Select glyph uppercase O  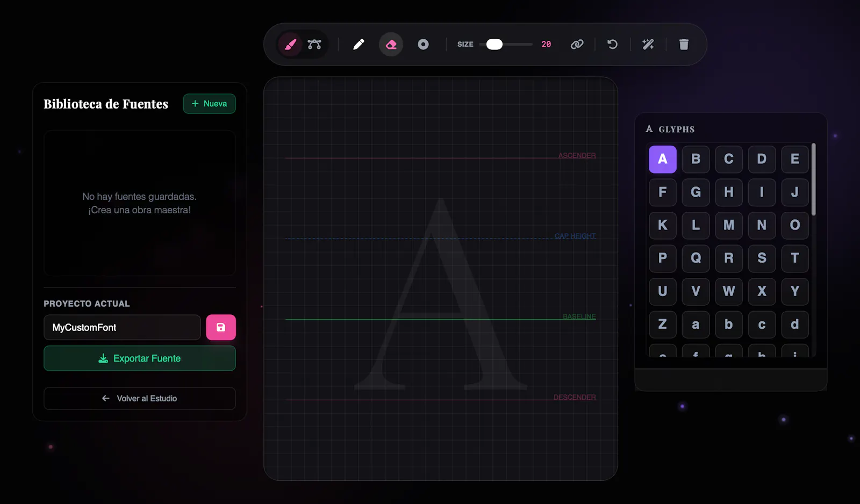tap(795, 225)
